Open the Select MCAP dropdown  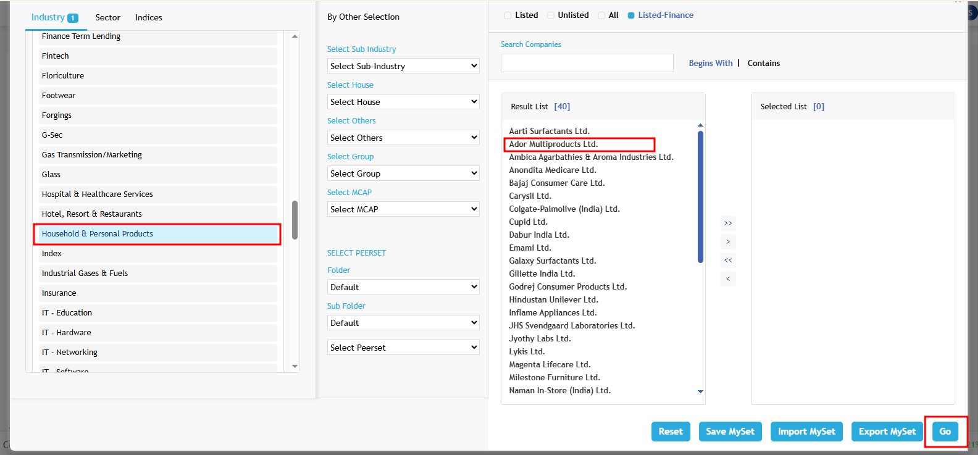tap(403, 209)
